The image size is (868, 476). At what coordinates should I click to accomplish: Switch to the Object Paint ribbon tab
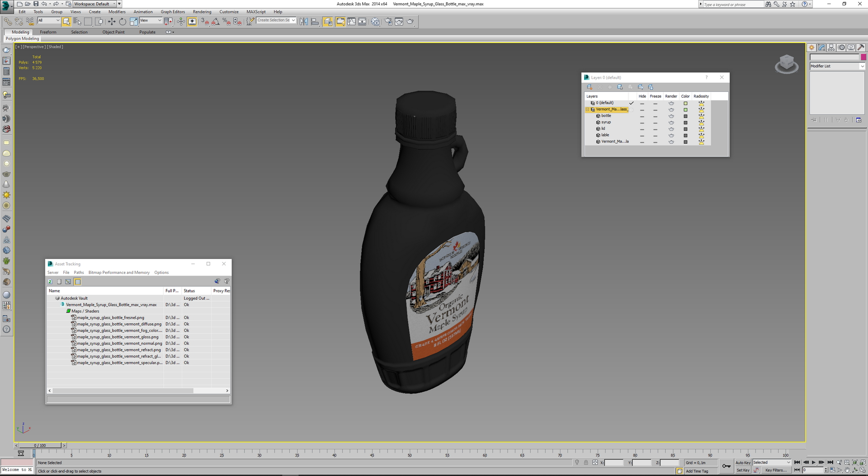(x=113, y=32)
